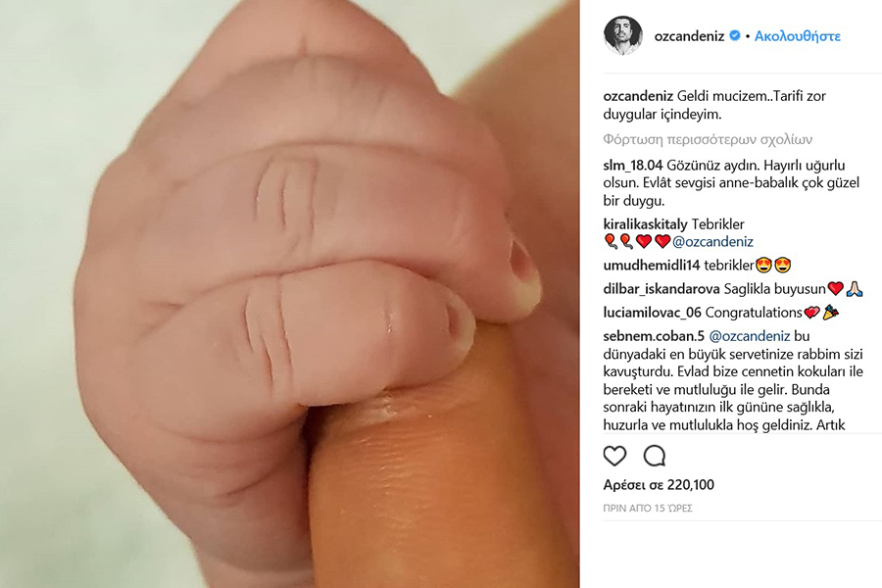Open sebnem.coban.5 profile
Screen dimensions: 882x588
tap(654, 336)
